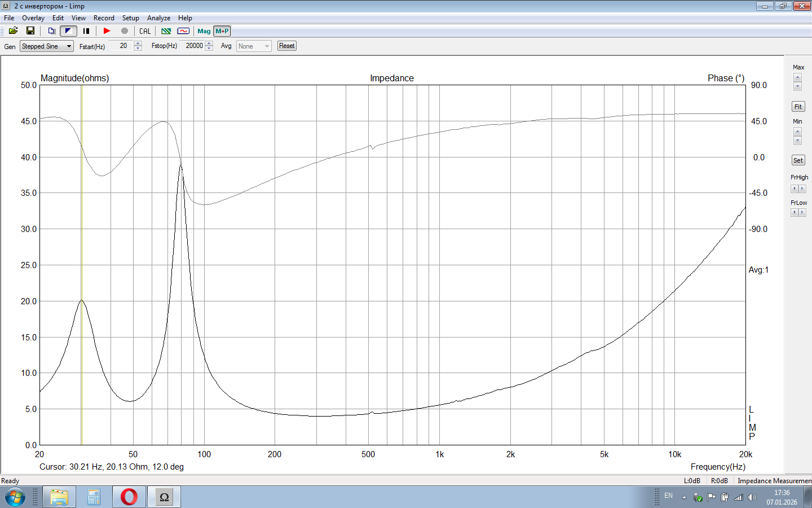Open the Help menu
The height and width of the screenshot is (508, 812).
click(185, 18)
